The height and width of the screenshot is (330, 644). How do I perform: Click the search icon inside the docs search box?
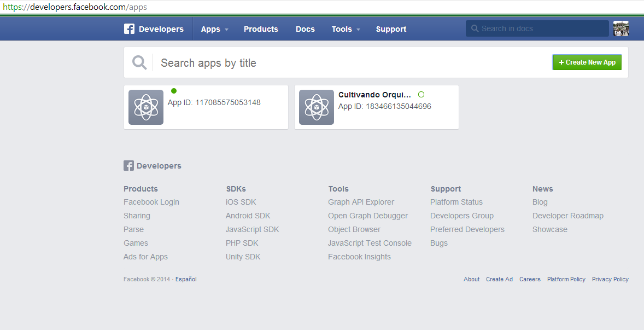click(x=475, y=28)
